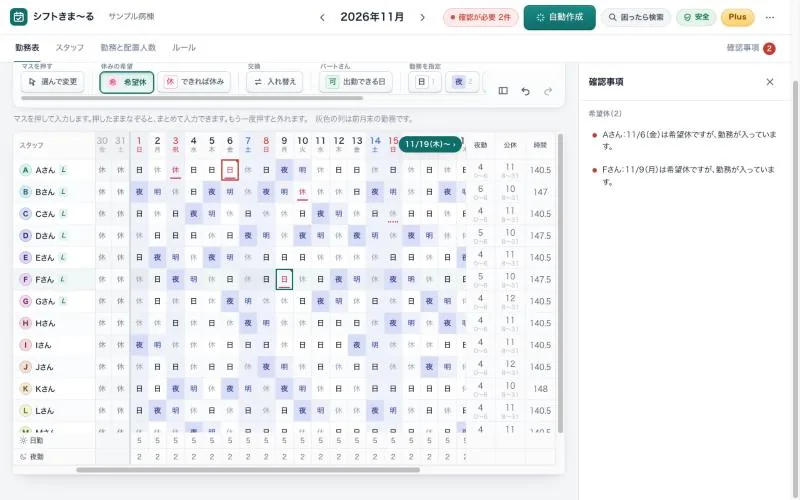
Task: Click Cさん avatar circle
Action: pos(26,214)
